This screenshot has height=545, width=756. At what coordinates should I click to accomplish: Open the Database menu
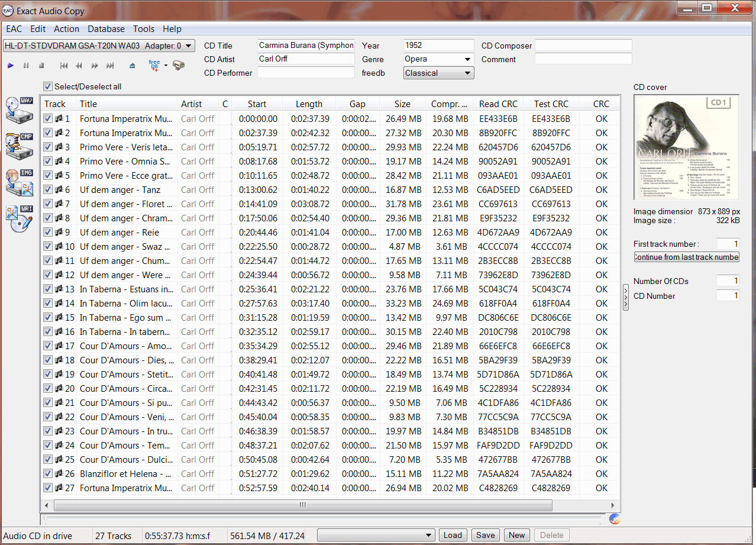pos(106,28)
